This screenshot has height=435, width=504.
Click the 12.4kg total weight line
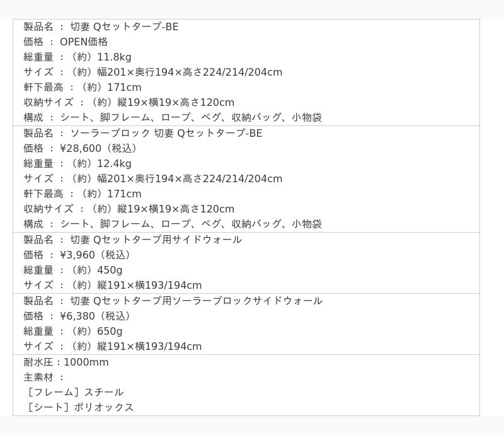[x=77, y=163]
